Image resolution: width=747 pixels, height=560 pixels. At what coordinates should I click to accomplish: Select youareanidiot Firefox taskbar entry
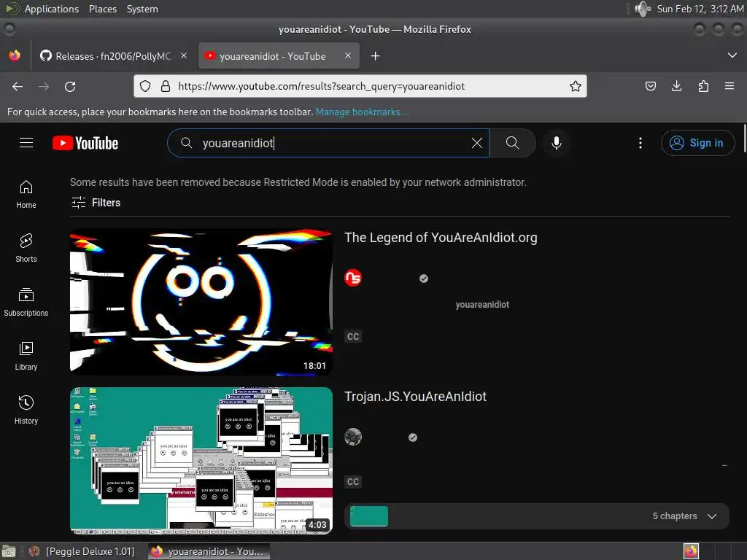click(x=209, y=551)
